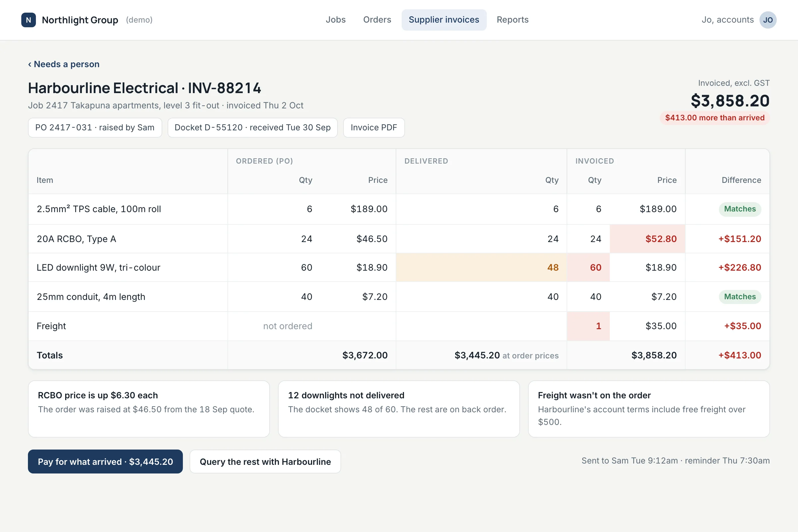Click the Jo, accounts user label
This screenshot has height=532, width=798.
[x=728, y=20]
